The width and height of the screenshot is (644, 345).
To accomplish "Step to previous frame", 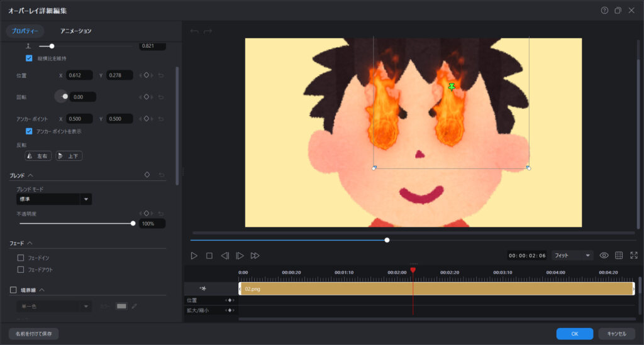I will (225, 256).
